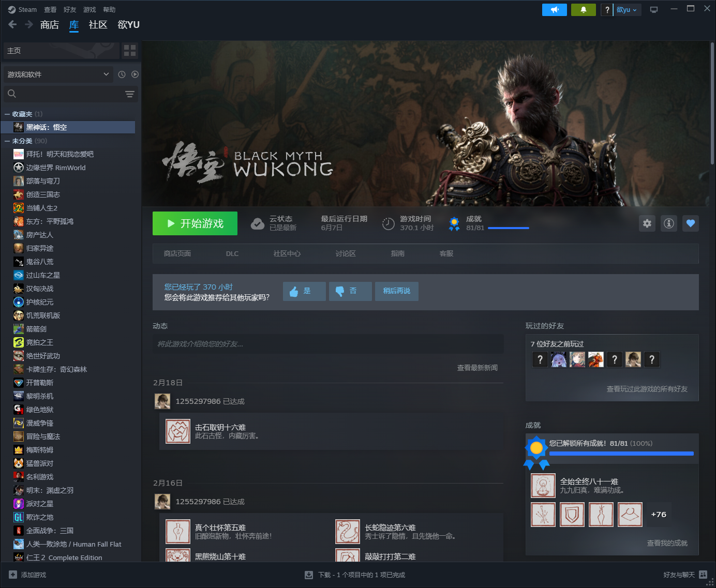The image size is (716, 588).
Task: Click the 81/81 achievements progress bar
Action: [621, 454]
